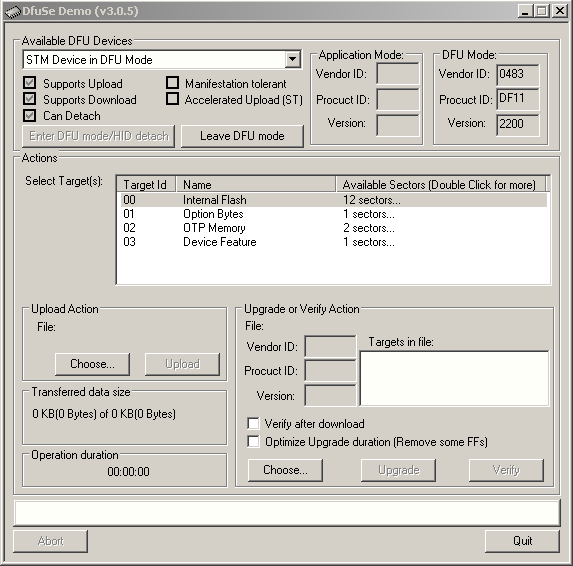Maximize the DfuSe Demo window
Image resolution: width=573 pixels, height=566 pixels.
pyautogui.click(x=542, y=11)
